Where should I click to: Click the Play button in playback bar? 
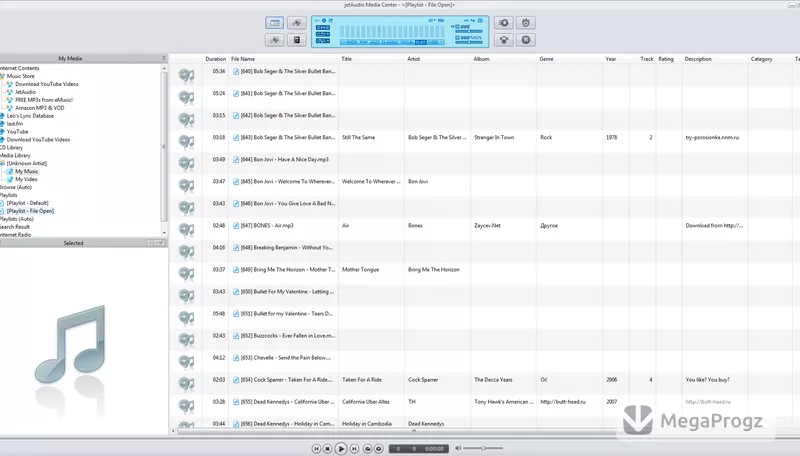(341, 449)
